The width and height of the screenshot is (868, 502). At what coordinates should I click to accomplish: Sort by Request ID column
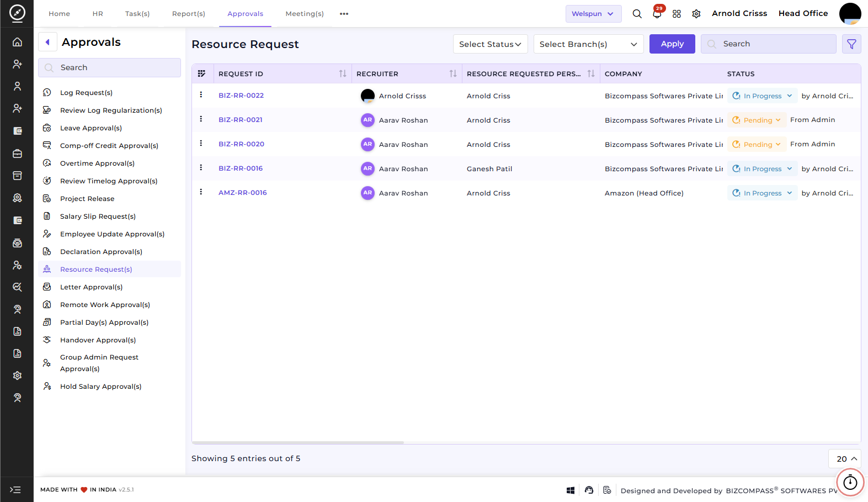[342, 73]
